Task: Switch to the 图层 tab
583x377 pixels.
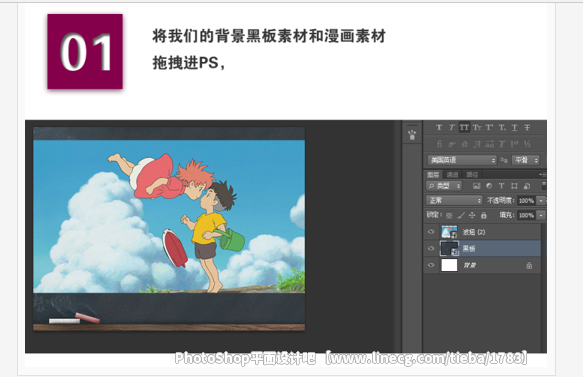Action: pyautogui.click(x=433, y=174)
